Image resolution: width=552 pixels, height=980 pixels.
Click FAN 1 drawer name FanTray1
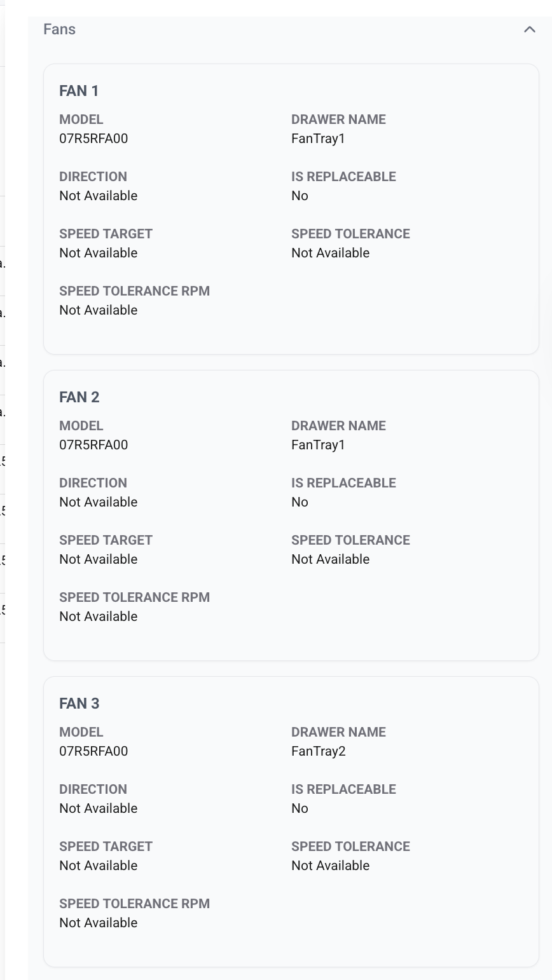[x=318, y=139]
